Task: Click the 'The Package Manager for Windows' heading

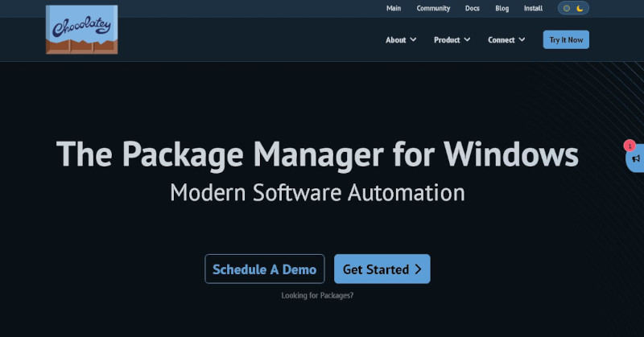Action: pyautogui.click(x=317, y=154)
